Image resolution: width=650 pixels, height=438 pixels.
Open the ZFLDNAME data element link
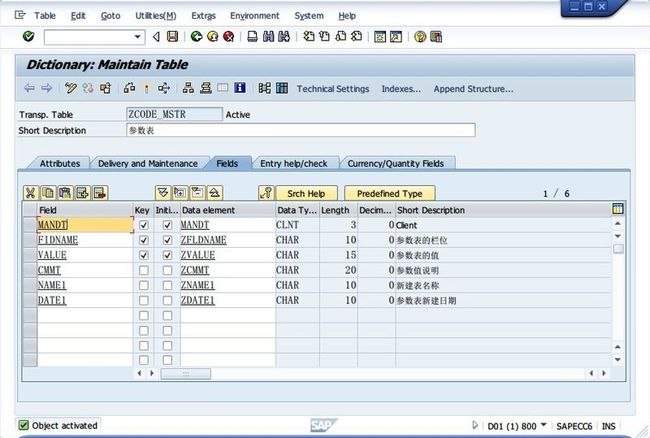coord(204,240)
